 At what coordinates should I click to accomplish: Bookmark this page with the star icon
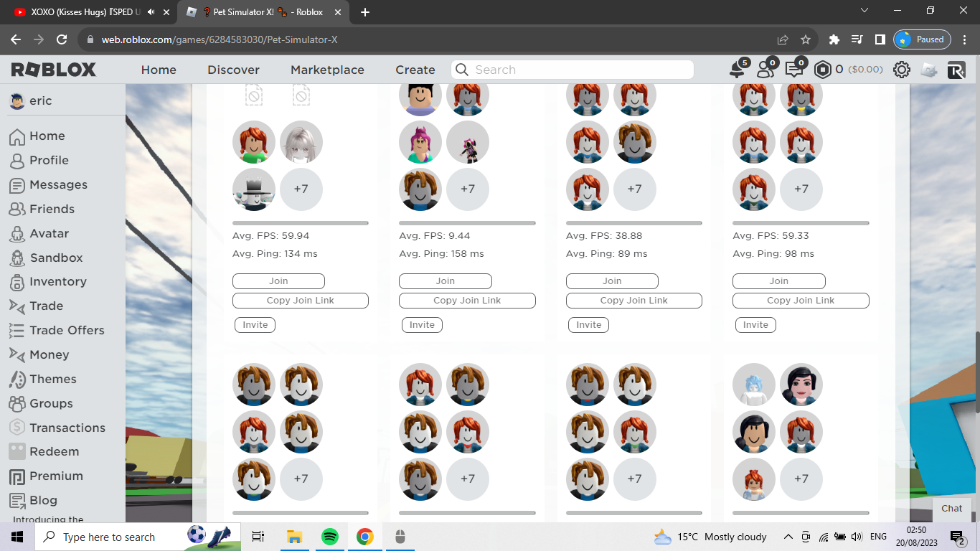click(806, 39)
